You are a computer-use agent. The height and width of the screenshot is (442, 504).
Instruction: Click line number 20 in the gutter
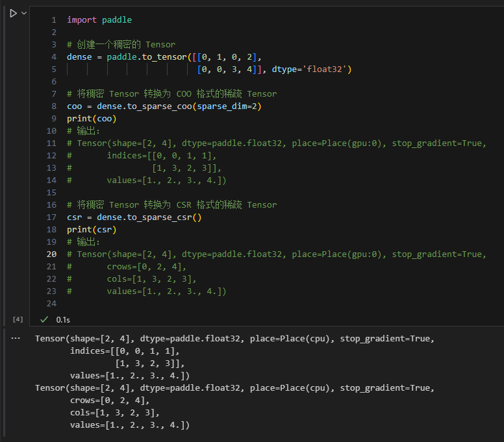(51, 254)
